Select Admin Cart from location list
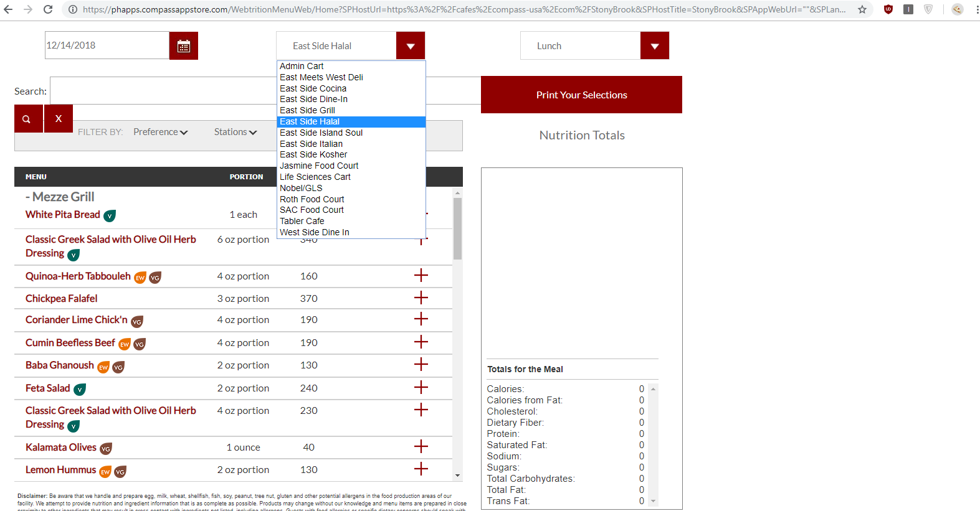 tap(351, 66)
